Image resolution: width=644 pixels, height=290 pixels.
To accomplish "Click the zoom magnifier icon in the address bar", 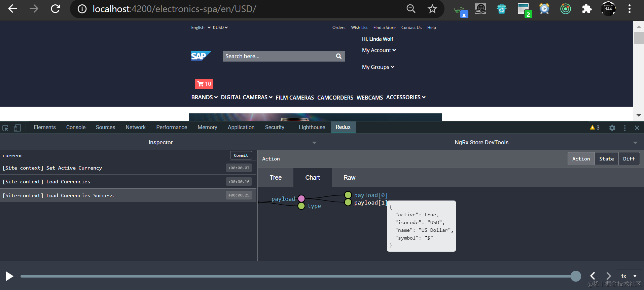I will coord(411,9).
